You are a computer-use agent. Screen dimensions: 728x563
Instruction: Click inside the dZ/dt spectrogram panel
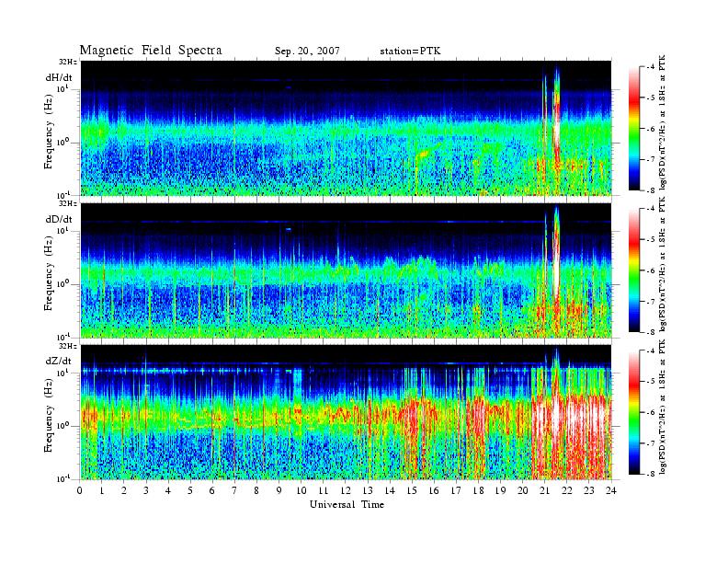(x=346, y=412)
